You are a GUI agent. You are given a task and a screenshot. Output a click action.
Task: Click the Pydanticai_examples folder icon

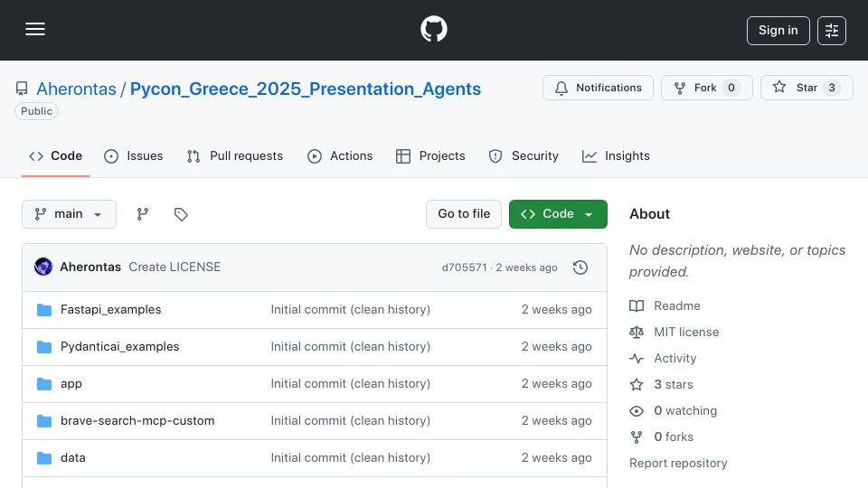[x=43, y=347]
